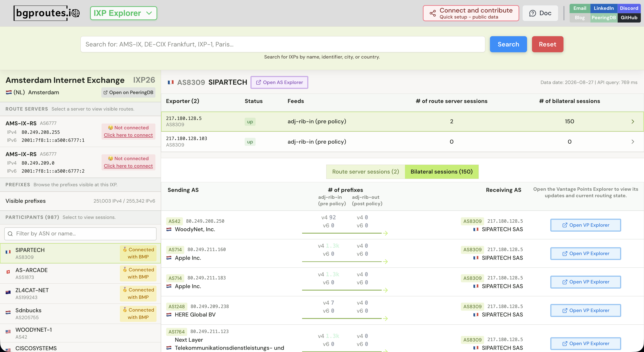644x352 pixels.
Task: Click connect link for route server 80.249.208.255
Action: 128,135
